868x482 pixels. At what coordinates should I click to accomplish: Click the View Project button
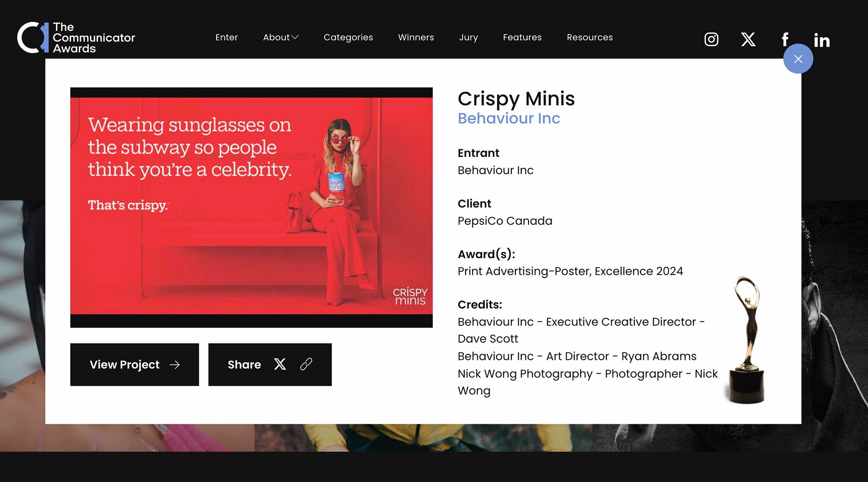pyautogui.click(x=134, y=364)
